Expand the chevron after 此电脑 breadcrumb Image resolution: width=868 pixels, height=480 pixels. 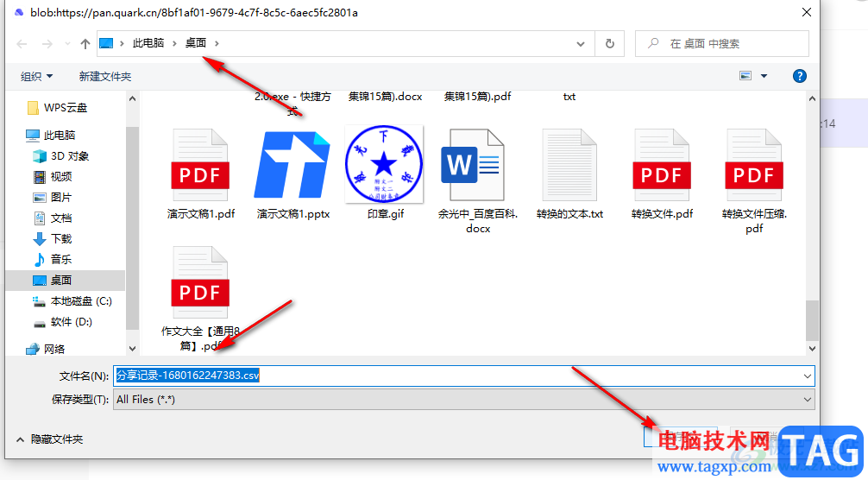coord(174,43)
